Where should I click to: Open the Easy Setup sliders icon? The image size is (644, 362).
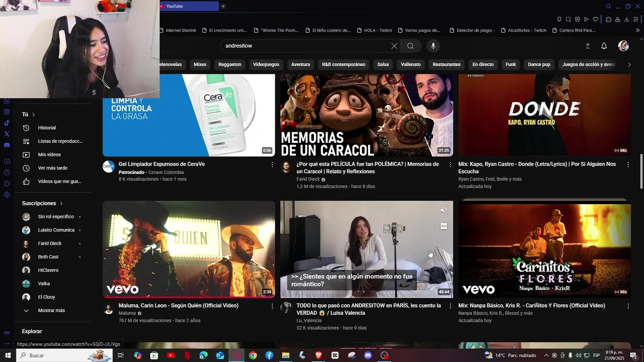tap(636, 19)
